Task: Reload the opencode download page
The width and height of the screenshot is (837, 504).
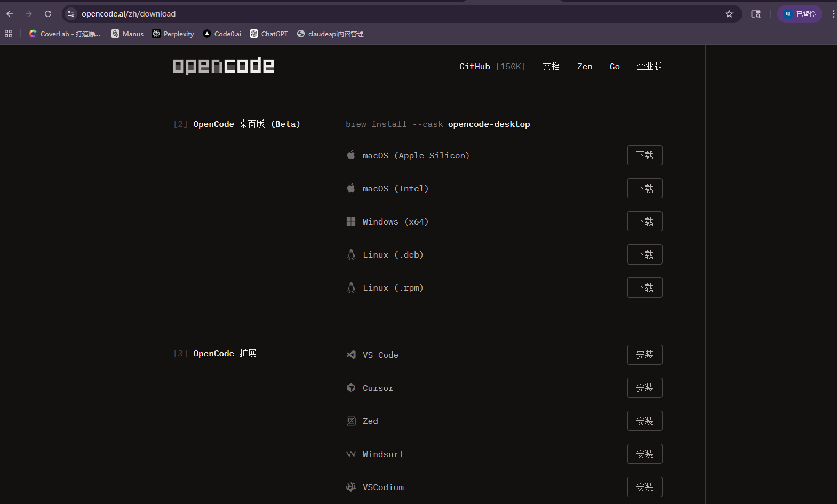Action: tap(48, 14)
